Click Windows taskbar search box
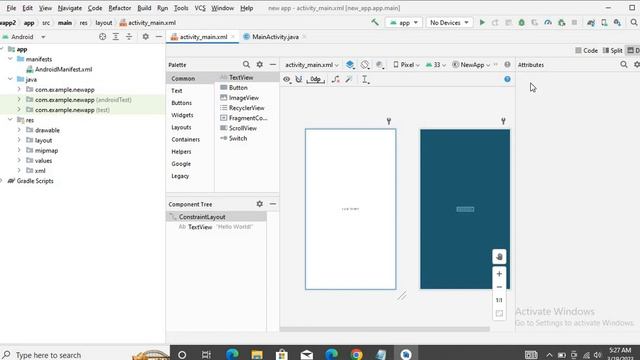Image resolution: width=640 pixels, height=360 pixels. tap(84, 354)
